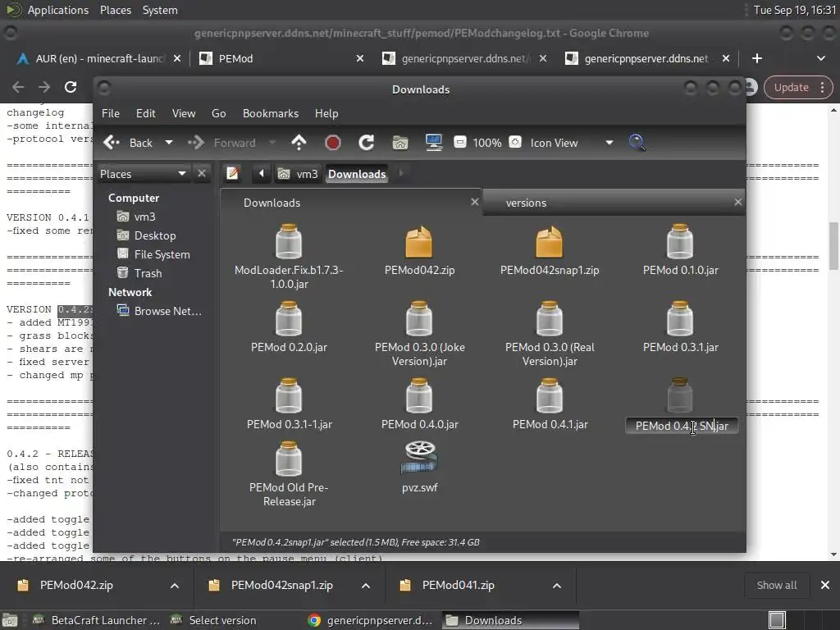The image size is (840, 630).
Task: Open the File menu in Downloads window
Action: coord(111,113)
